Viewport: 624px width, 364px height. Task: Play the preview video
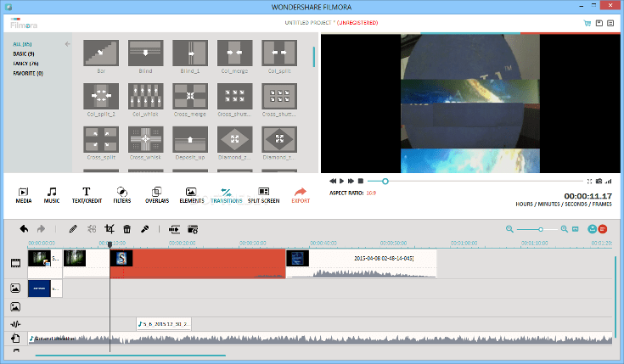(342, 181)
